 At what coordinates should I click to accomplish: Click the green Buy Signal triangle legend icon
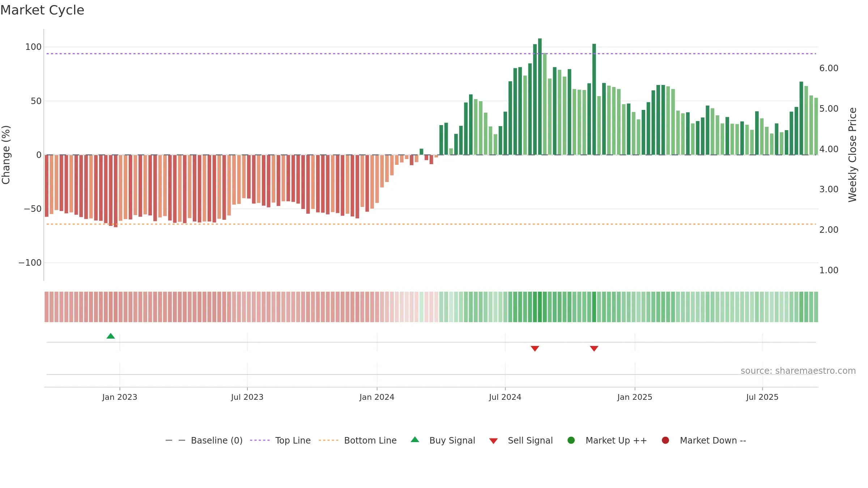point(415,440)
